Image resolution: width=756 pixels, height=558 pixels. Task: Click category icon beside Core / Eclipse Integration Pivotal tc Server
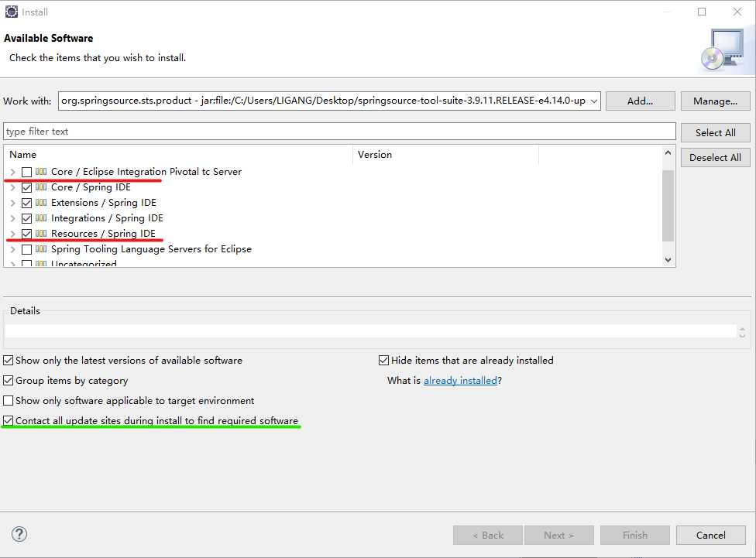(41, 172)
